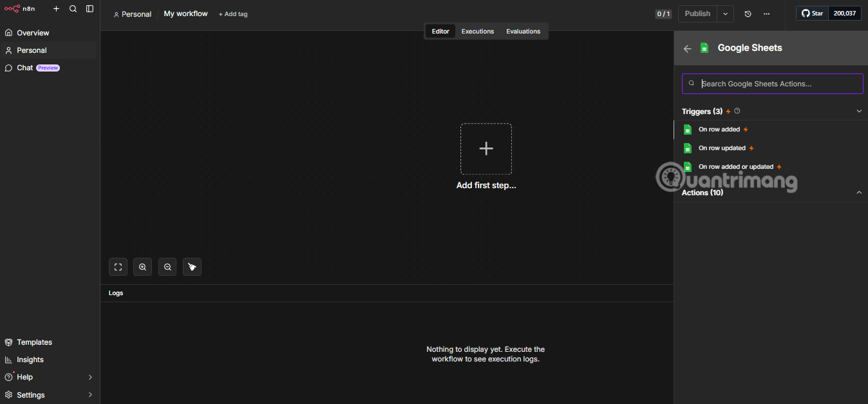This screenshot has height=404, width=868.
Task: Collapse the sidebar with the panel icon
Action: pyautogui.click(x=90, y=9)
